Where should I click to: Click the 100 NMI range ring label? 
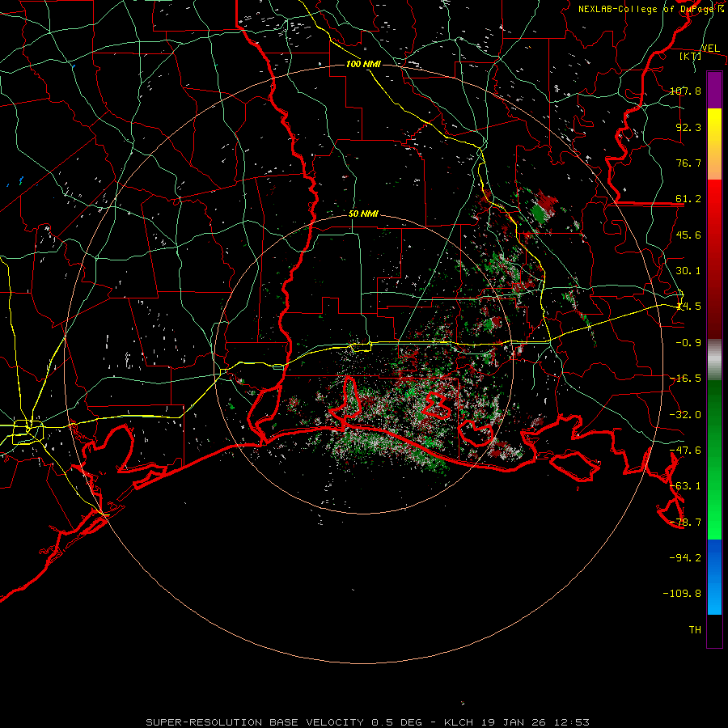pos(363,64)
